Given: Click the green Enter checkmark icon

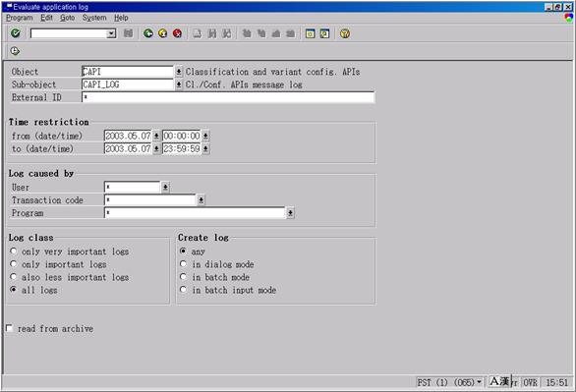Looking at the screenshot, I should pyautogui.click(x=16, y=33).
